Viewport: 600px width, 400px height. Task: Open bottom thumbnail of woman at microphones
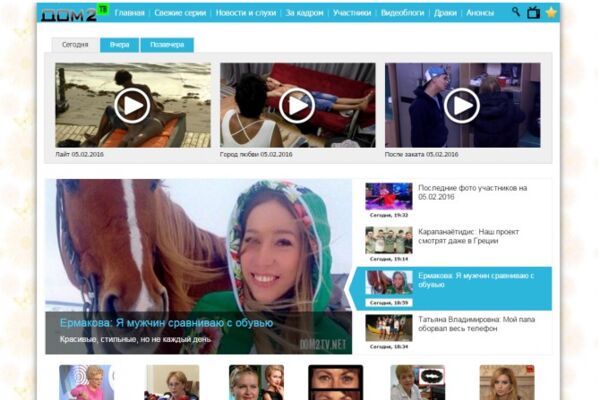point(173,382)
